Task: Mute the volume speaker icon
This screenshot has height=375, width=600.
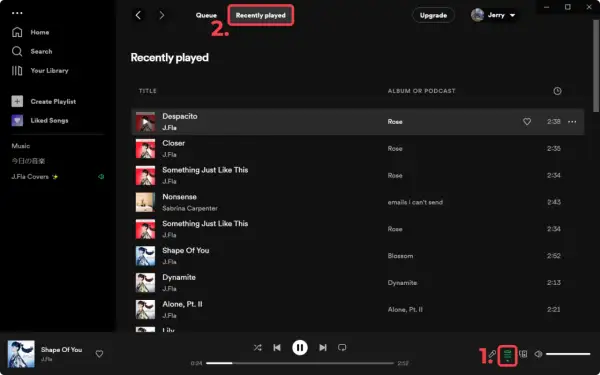Action: point(538,354)
